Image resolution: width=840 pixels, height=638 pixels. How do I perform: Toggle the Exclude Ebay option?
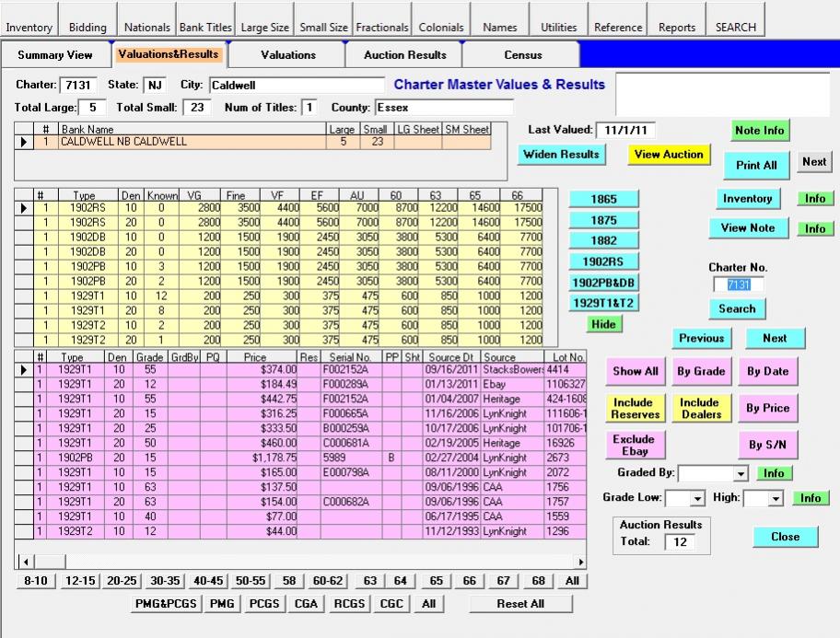[x=634, y=446]
